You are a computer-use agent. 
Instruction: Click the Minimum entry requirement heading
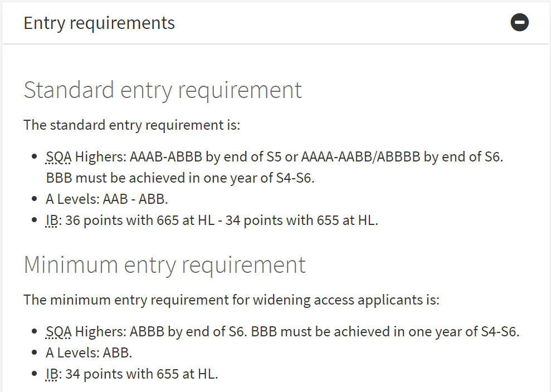(165, 265)
